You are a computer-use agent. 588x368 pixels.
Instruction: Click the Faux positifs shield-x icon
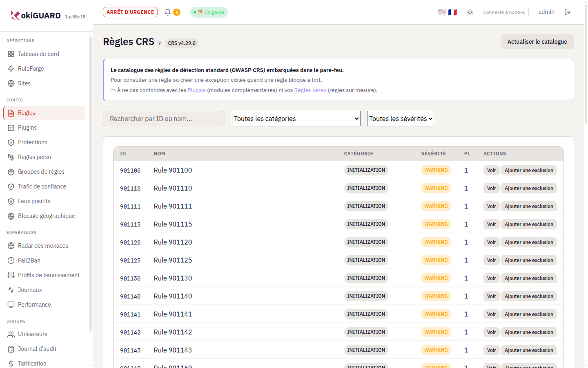point(11,201)
